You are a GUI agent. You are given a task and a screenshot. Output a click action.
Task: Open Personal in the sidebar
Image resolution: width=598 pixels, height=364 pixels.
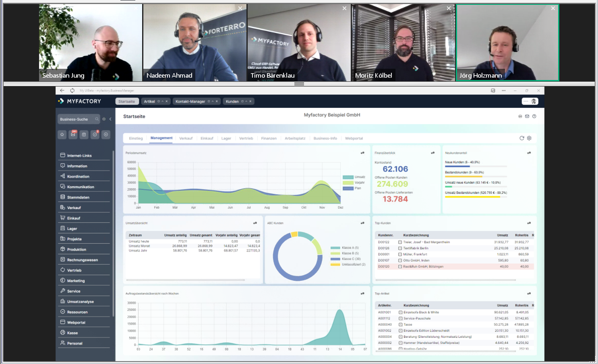click(84, 343)
